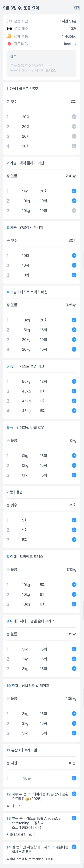Tap the 편집 edit link

(77, 8)
